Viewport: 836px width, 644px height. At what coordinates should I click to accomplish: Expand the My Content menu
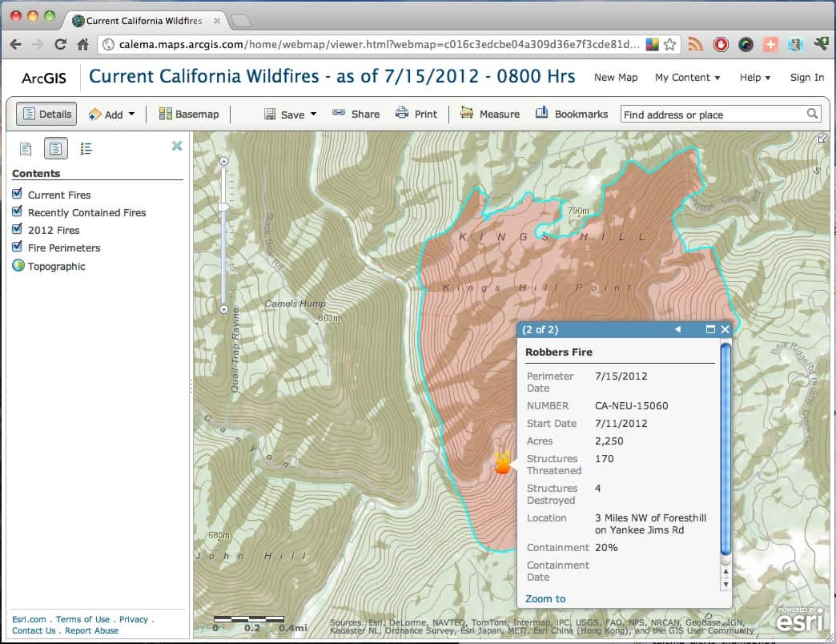pyautogui.click(x=687, y=78)
